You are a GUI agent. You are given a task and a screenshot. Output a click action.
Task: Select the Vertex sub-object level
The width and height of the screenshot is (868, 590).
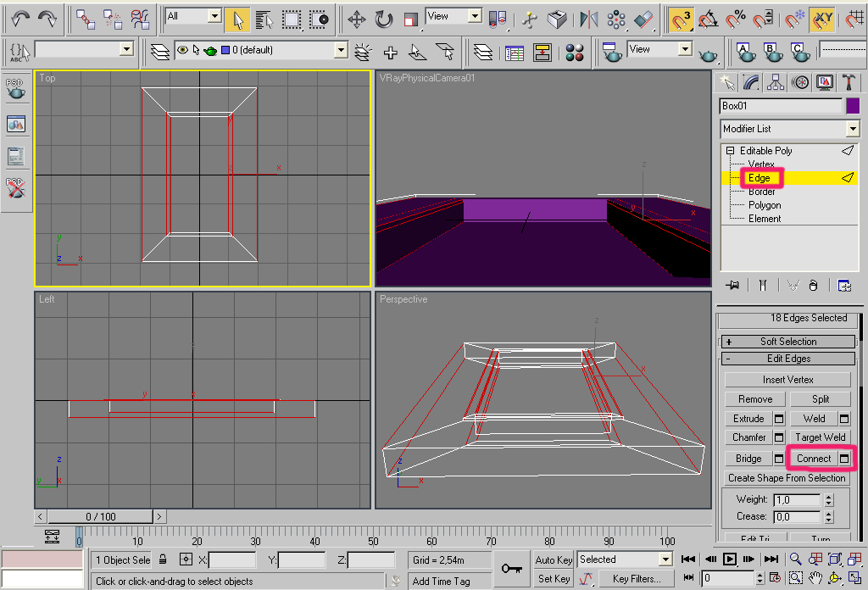(x=761, y=164)
